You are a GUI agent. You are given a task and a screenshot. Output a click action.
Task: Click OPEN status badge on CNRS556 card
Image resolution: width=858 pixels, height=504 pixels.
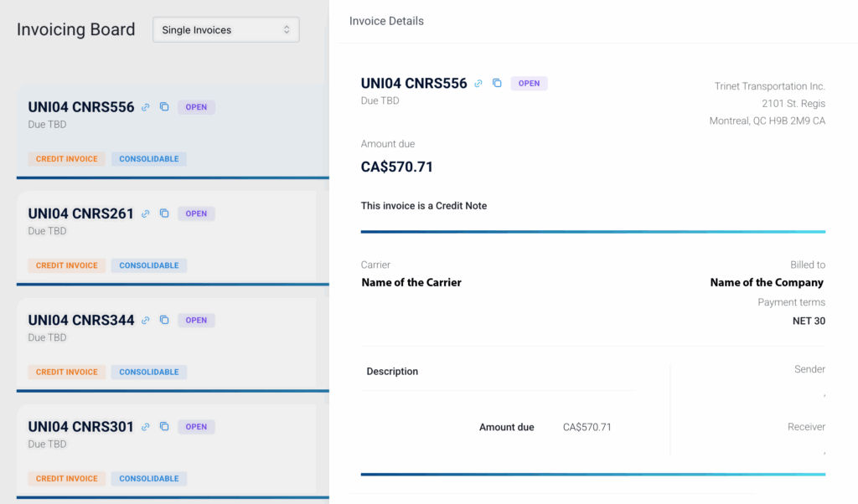click(x=196, y=107)
